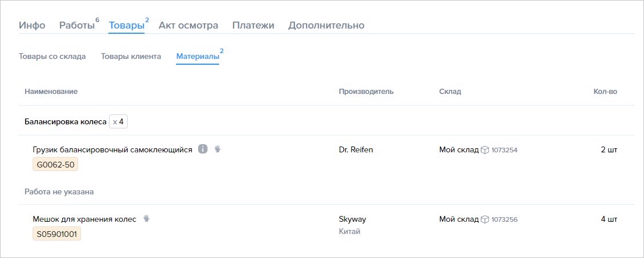644x258 pixels.
Task: Click the x 4 quantity badge
Action: (x=118, y=122)
